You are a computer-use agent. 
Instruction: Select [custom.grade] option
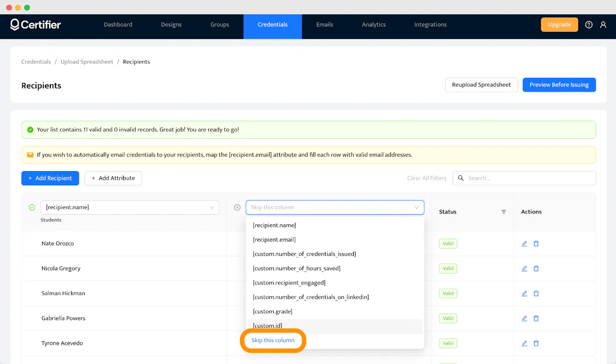pyautogui.click(x=335, y=311)
